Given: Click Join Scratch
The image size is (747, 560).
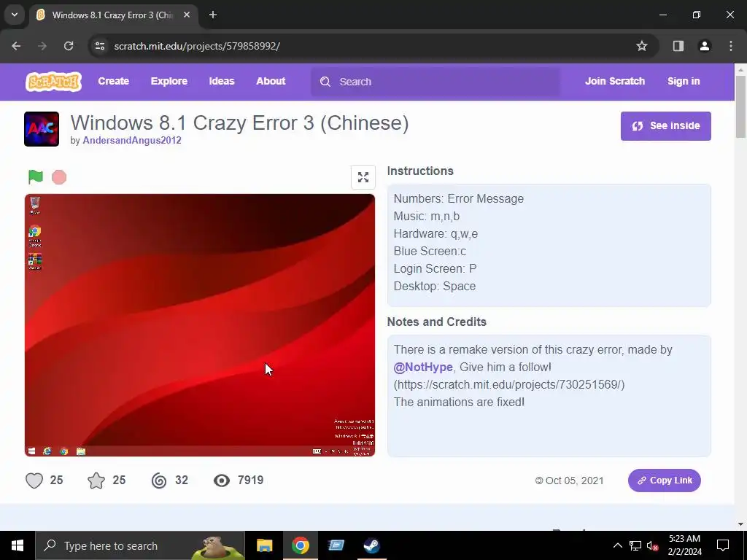Looking at the screenshot, I should pyautogui.click(x=615, y=81).
